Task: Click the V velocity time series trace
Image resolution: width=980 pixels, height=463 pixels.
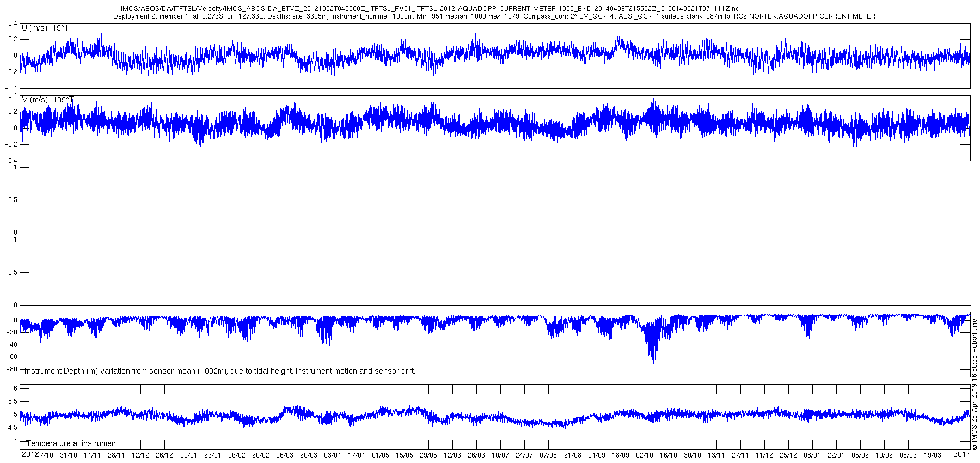Action: pyautogui.click(x=495, y=123)
